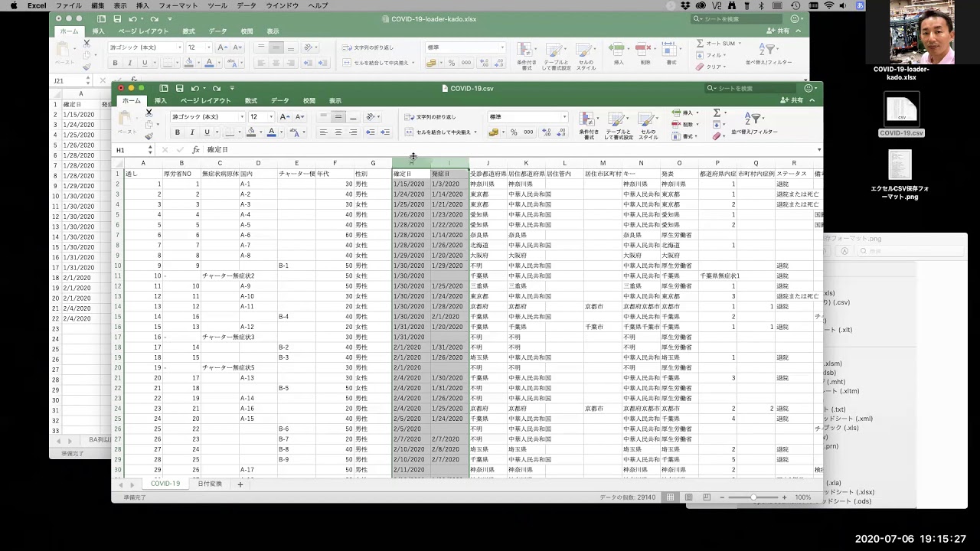Click the Save icon in COVID-19.csv window
This screenshot has height=551, width=980.
pos(179,88)
